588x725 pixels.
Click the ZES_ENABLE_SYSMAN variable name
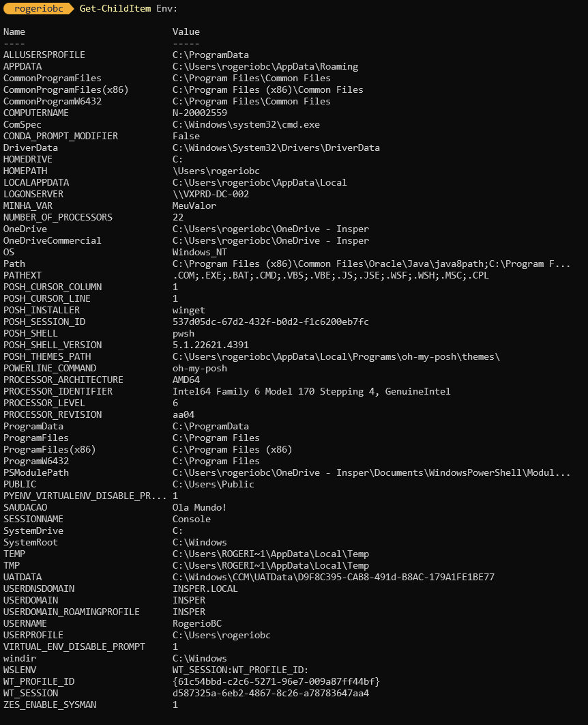[x=50, y=705]
